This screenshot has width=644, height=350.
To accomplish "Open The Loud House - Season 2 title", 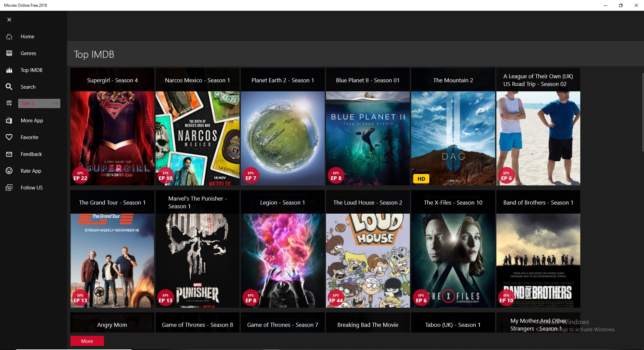I will click(368, 203).
